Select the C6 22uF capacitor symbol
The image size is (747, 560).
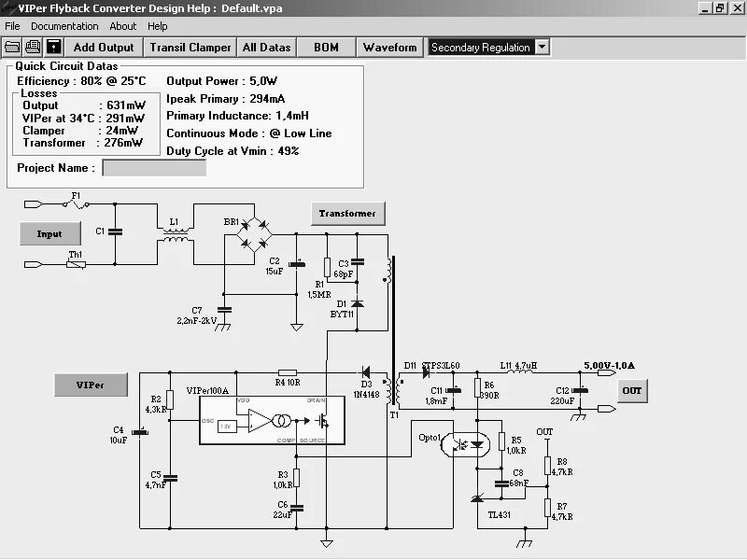point(296,507)
